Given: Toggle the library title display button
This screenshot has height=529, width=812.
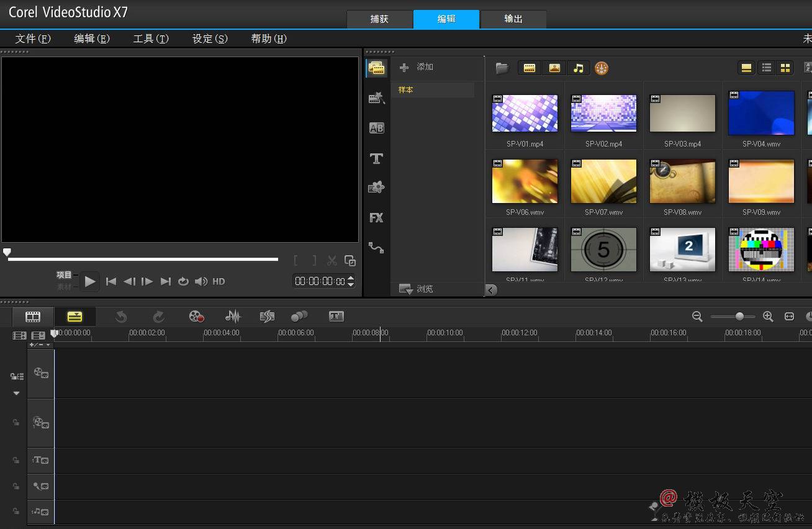Looking at the screenshot, I should (747, 68).
